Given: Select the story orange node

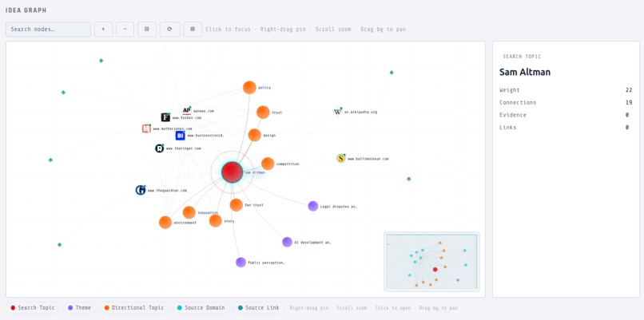Looking at the screenshot, I should pyautogui.click(x=215, y=221).
